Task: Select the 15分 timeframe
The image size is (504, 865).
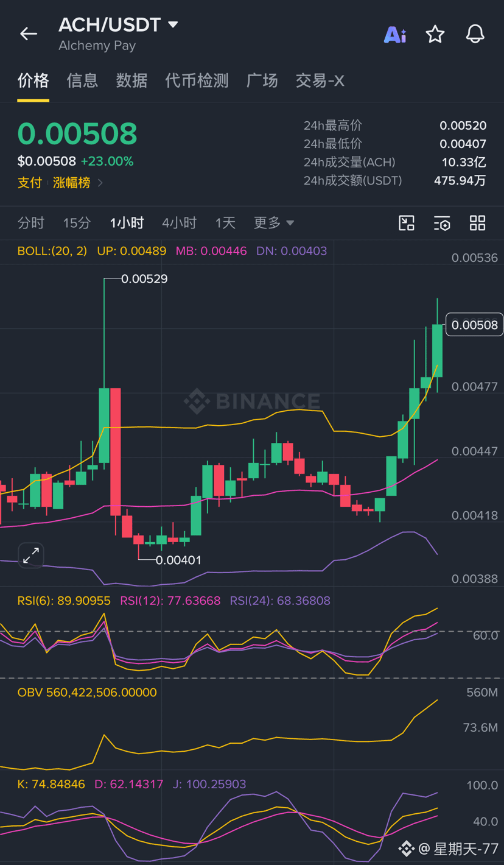Action: pyautogui.click(x=77, y=223)
